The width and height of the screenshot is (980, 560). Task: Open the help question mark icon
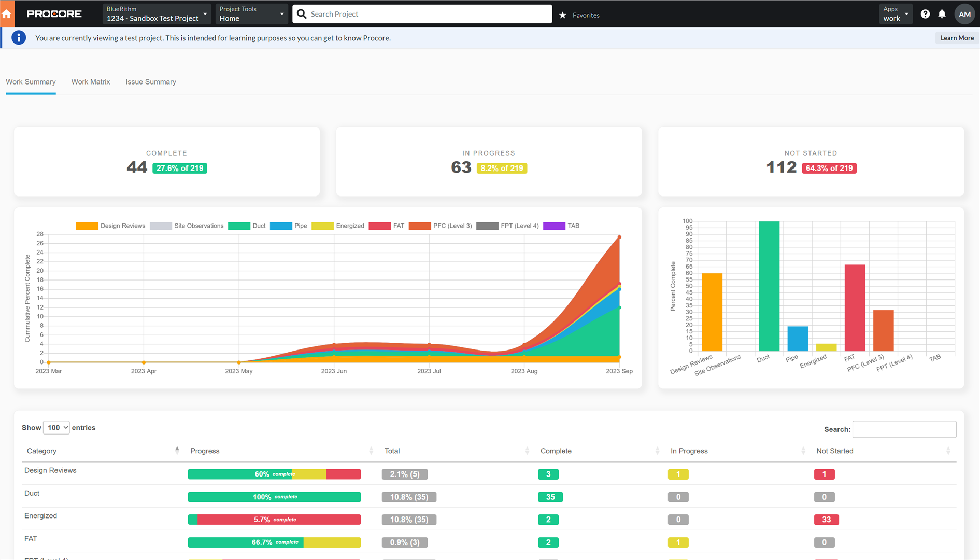coord(925,14)
